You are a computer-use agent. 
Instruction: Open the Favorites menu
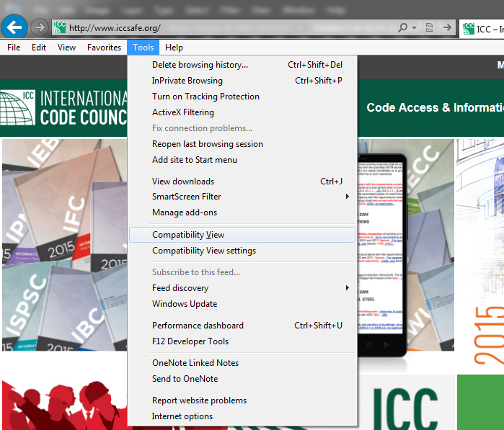click(104, 48)
